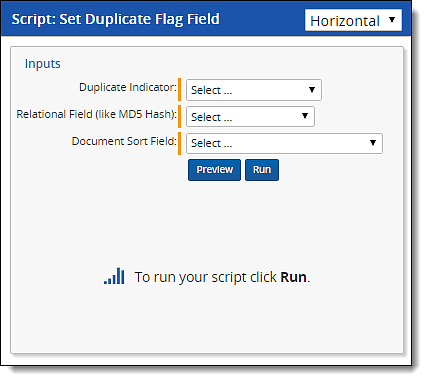
Task: Click the 'Document Sort Field:' label
Action: 124,141
